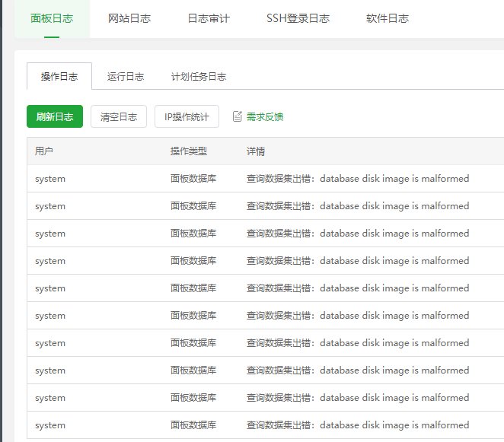Switch to the 面板日志 tab
The width and height of the screenshot is (504, 442).
point(52,18)
